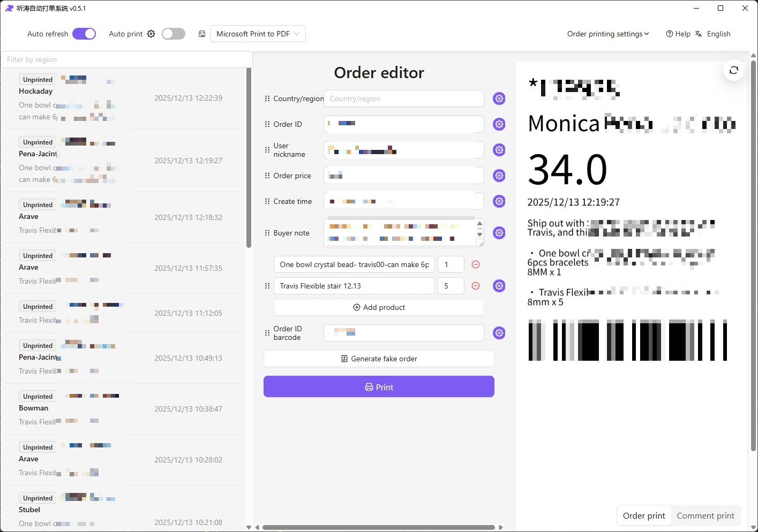Open Help via the question mark icon
This screenshot has width=758, height=532.
pos(670,33)
